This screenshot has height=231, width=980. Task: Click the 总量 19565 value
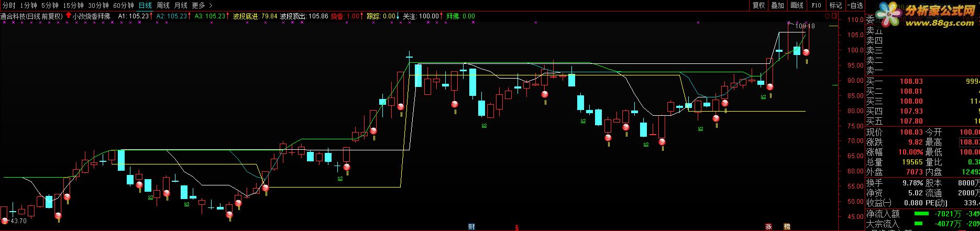[912, 162]
